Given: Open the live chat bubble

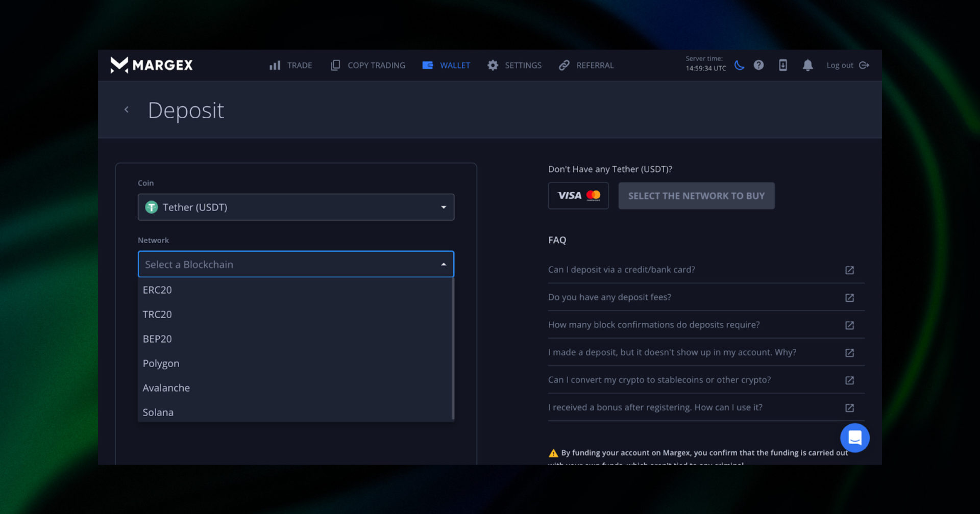Looking at the screenshot, I should click(854, 438).
